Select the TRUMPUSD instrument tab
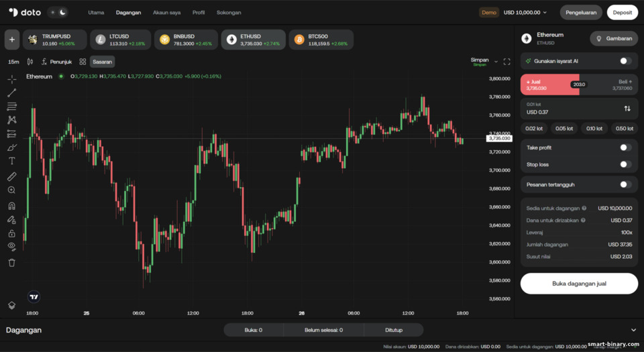 [54, 40]
